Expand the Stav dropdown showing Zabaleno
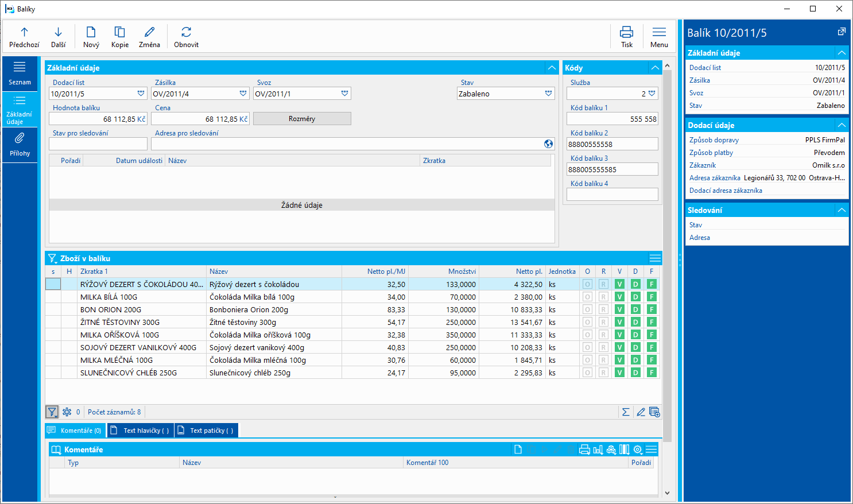 pyautogui.click(x=548, y=94)
